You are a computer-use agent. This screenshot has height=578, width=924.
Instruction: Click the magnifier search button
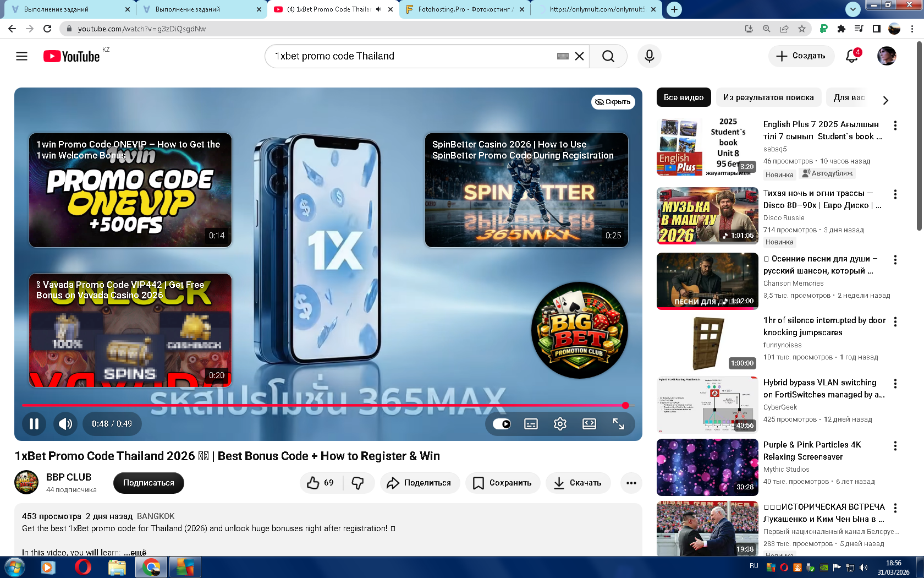pos(608,56)
